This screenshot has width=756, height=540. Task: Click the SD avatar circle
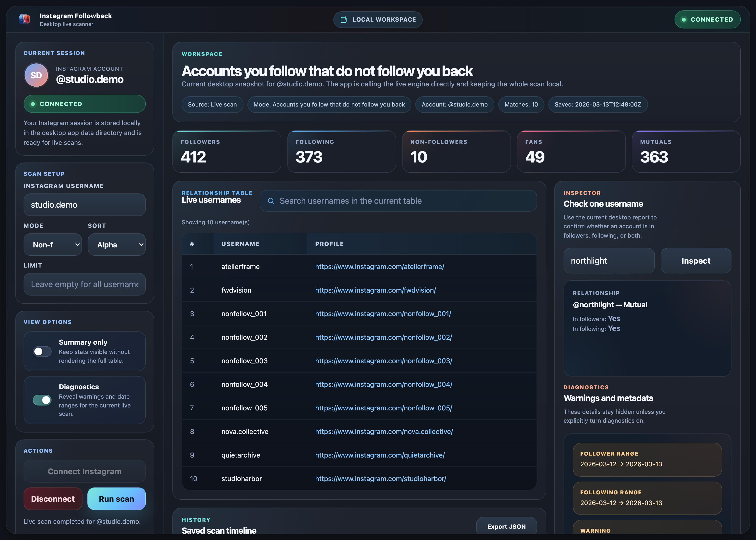point(36,75)
